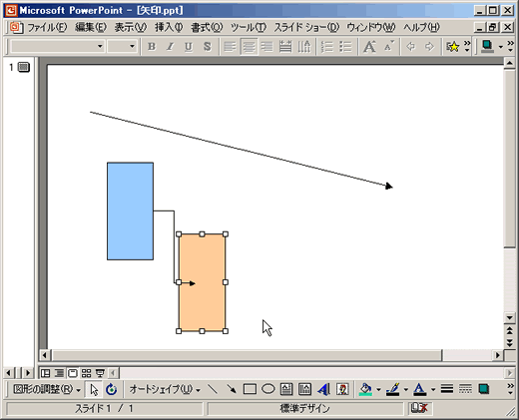Open the 挿入 (Insert) menu
The image size is (519, 420).
169,27
